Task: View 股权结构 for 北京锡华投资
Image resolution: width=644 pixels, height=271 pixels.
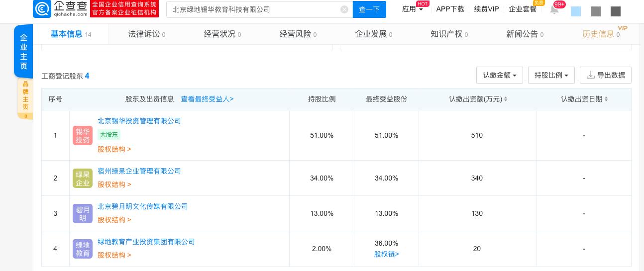Action: [114, 149]
